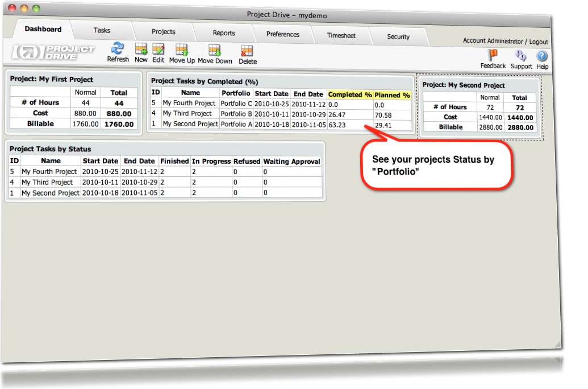Screen dimensions: 588x389
Task: Click 'My Fourth Project' in Status table
Action: [x=49, y=172]
